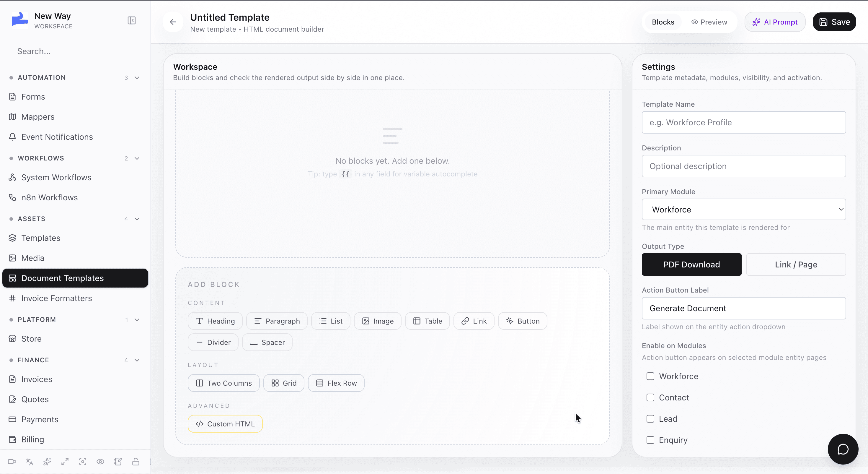The height and width of the screenshot is (474, 868).
Task: Click the sparkles AI icon in sidebar footer
Action: 47,462
